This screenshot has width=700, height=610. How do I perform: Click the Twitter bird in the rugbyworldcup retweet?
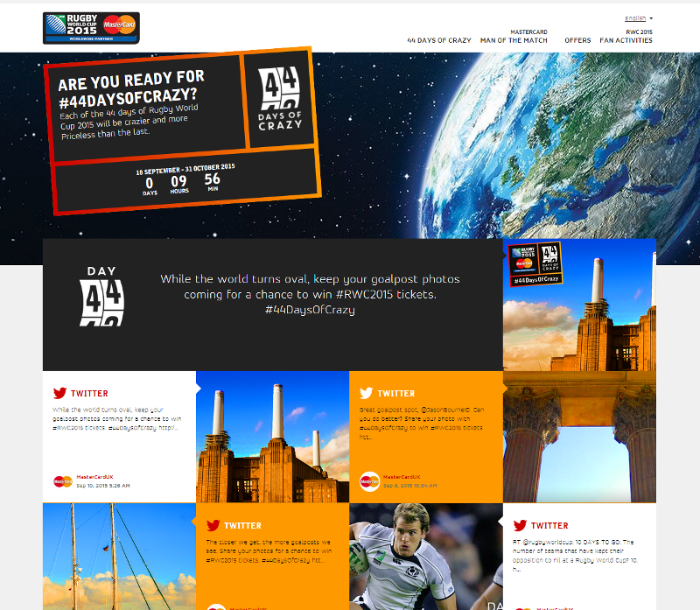(520, 525)
